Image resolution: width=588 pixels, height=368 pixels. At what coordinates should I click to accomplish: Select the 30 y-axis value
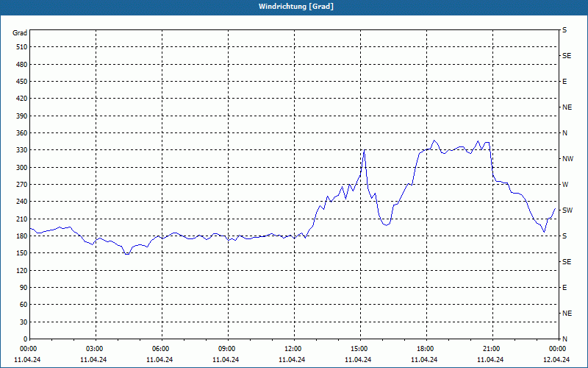click(24, 322)
